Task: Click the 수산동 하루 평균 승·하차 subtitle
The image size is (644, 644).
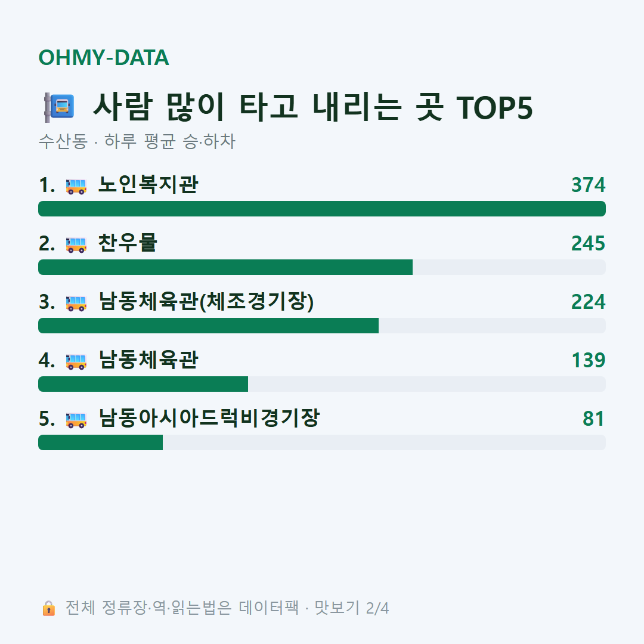Action: (x=137, y=141)
